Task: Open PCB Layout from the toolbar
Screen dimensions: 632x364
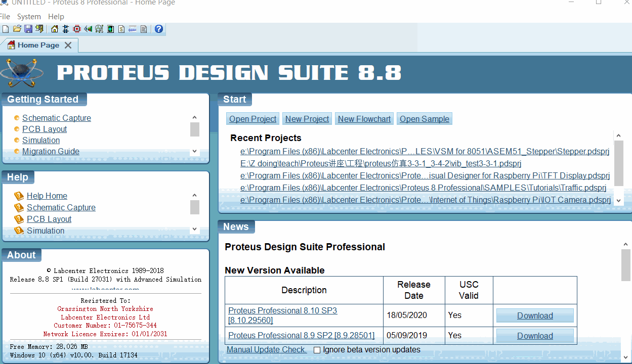Action: pyautogui.click(x=77, y=29)
